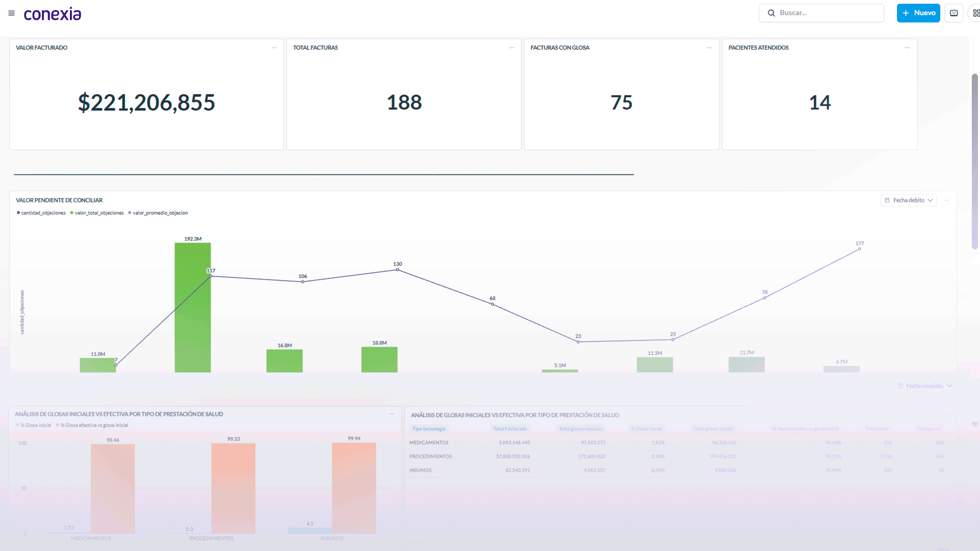Image resolution: width=980 pixels, height=551 pixels.
Task: Click the Nuevo button
Action: 918,13
